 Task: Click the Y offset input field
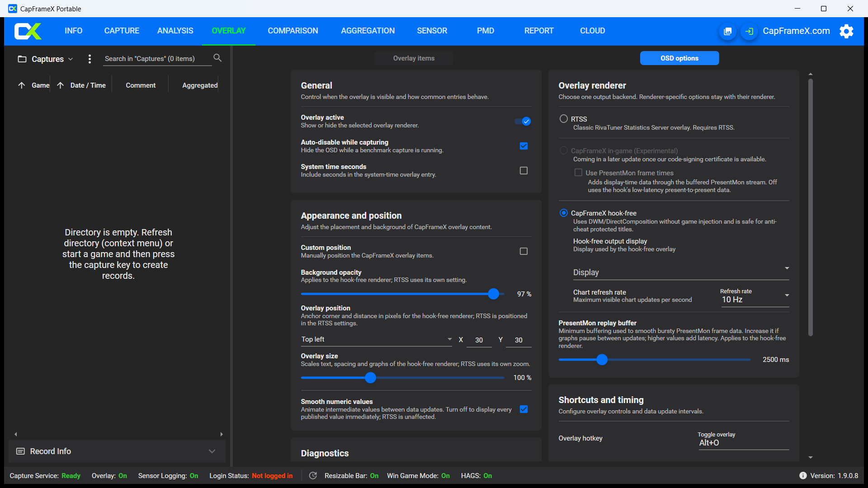pyautogui.click(x=519, y=340)
